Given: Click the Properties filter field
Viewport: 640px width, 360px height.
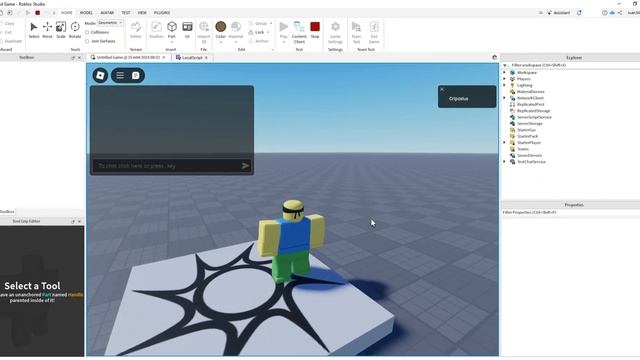Looking at the screenshot, I should point(570,212).
